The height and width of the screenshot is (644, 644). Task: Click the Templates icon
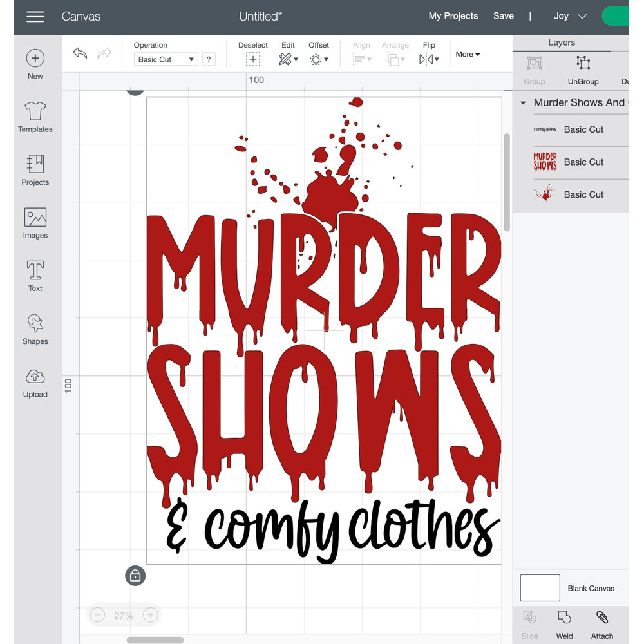coord(35,117)
